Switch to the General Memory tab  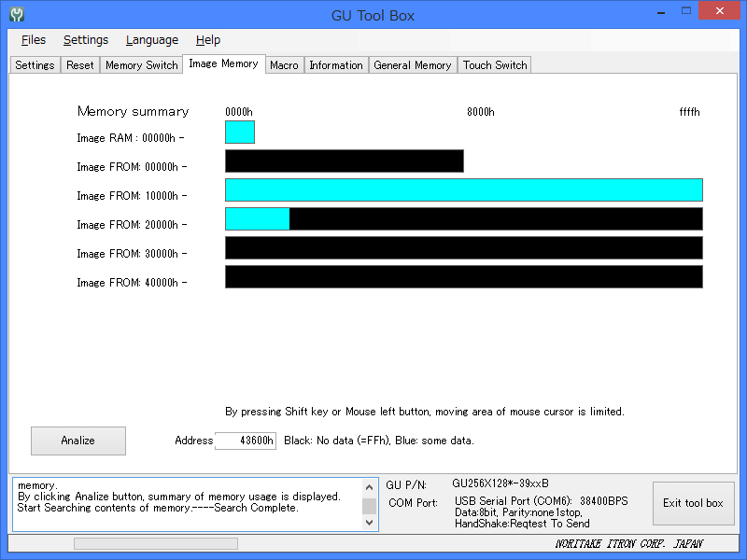(412, 65)
